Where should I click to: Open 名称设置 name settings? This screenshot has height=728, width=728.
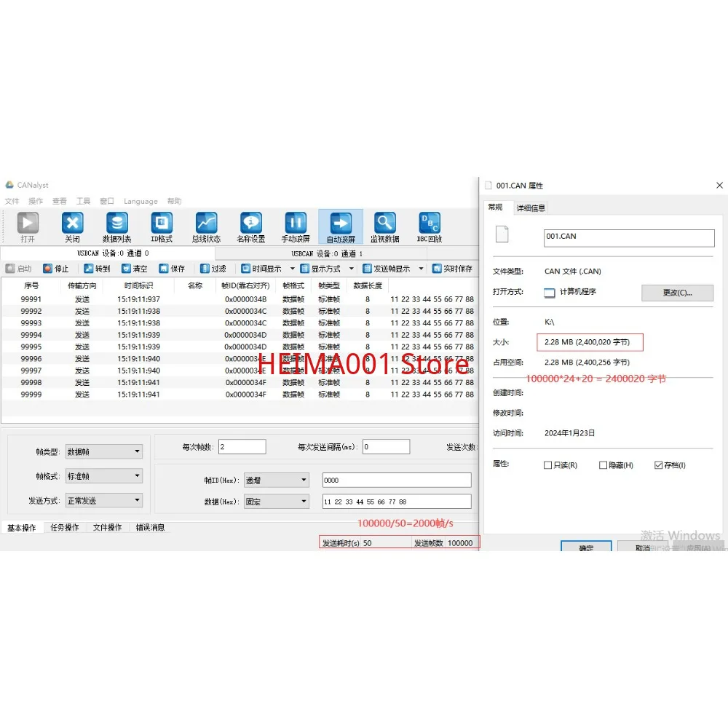[x=250, y=226]
